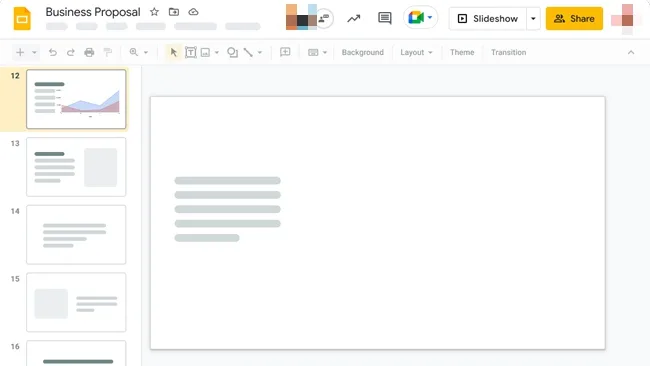
Task: Star the Business Proposal presentation
Action: point(154,12)
